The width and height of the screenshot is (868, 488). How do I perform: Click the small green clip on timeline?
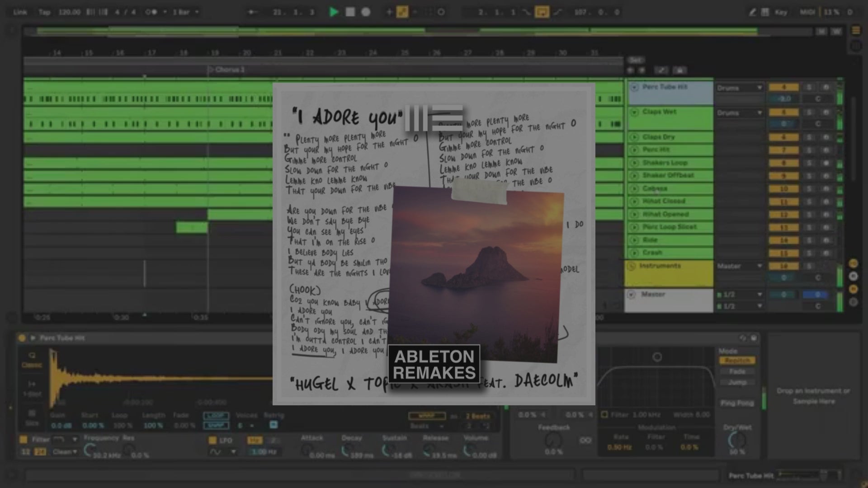pyautogui.click(x=192, y=227)
